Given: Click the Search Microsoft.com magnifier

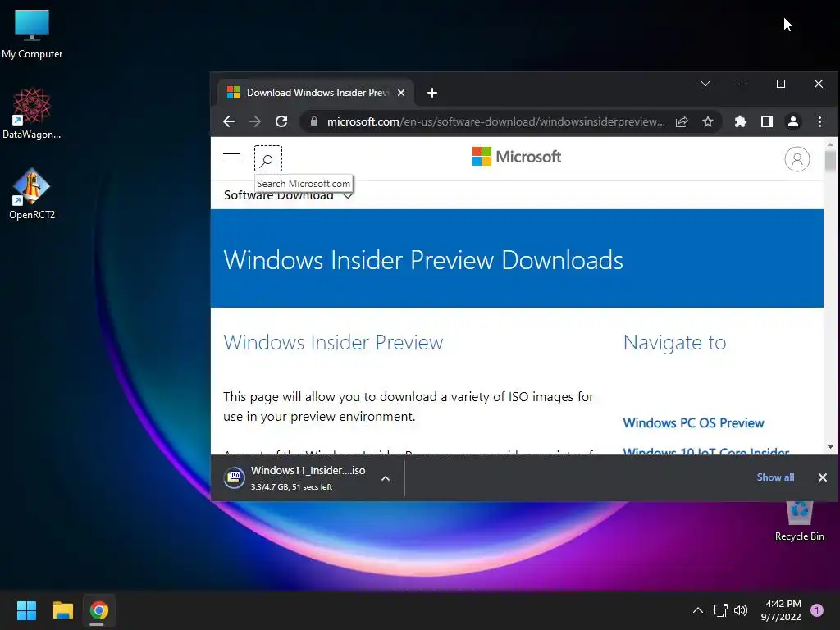Looking at the screenshot, I should [x=268, y=158].
